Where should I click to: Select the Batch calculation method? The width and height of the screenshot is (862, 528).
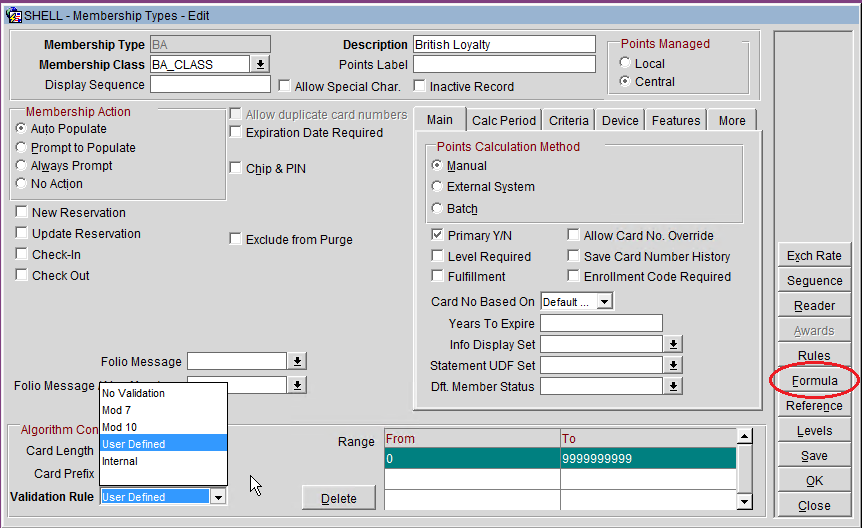coord(437,208)
